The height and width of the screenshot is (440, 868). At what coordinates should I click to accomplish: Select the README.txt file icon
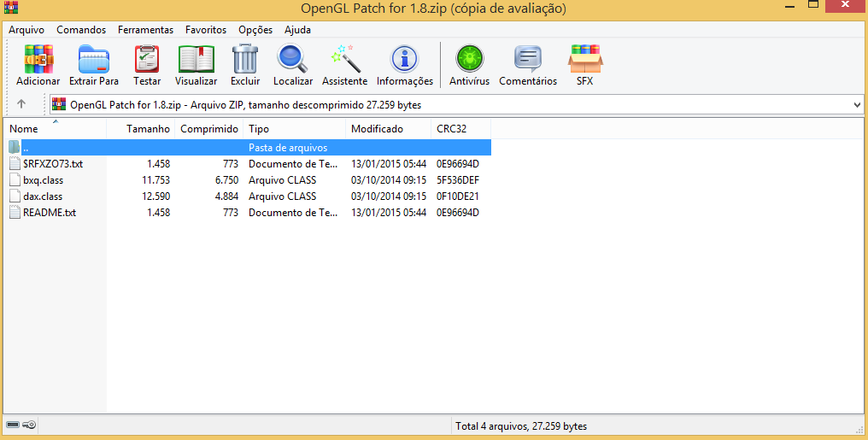click(15, 213)
